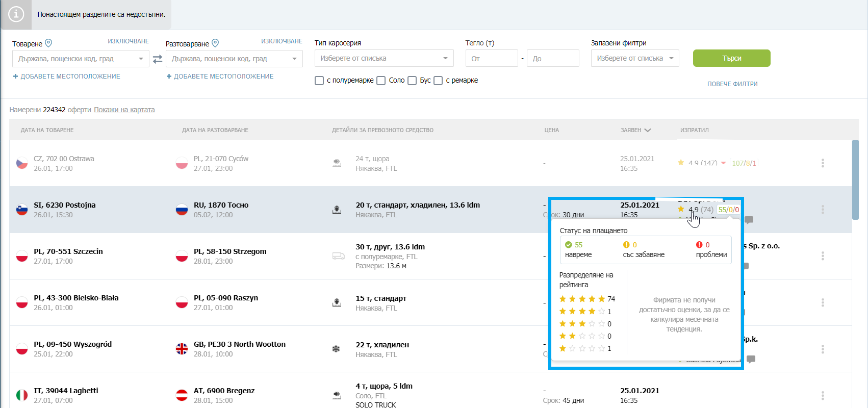Click the 55 навреме payment status in the popup
This screenshot has width=868, height=408.
tap(578, 249)
